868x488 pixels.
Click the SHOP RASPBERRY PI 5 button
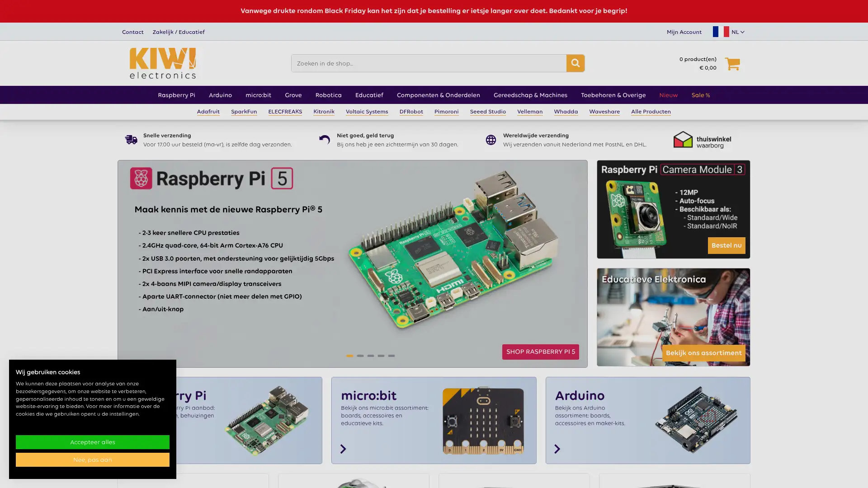540,351
